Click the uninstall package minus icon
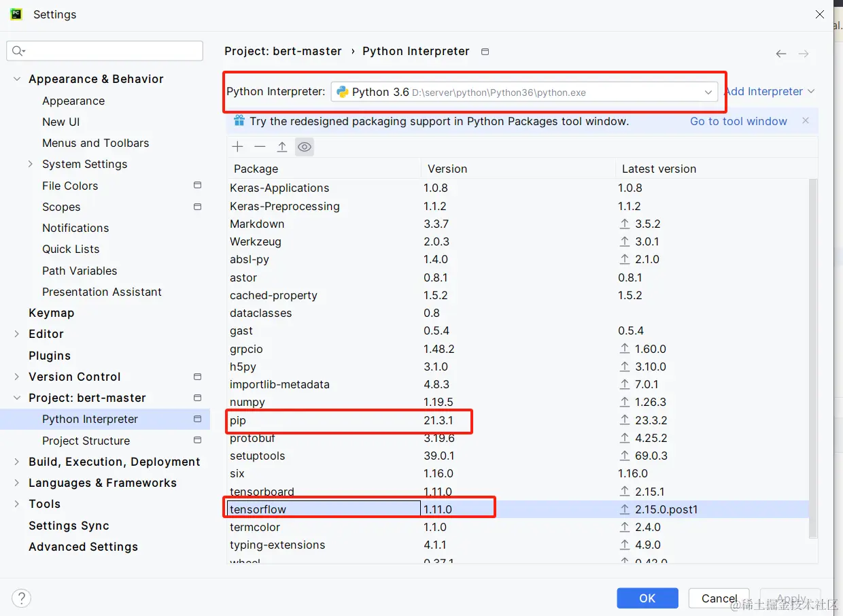 pos(260,147)
